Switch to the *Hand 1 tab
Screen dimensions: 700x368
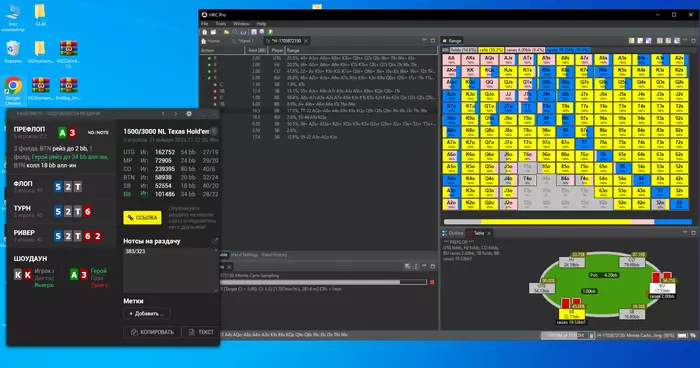coord(243,41)
